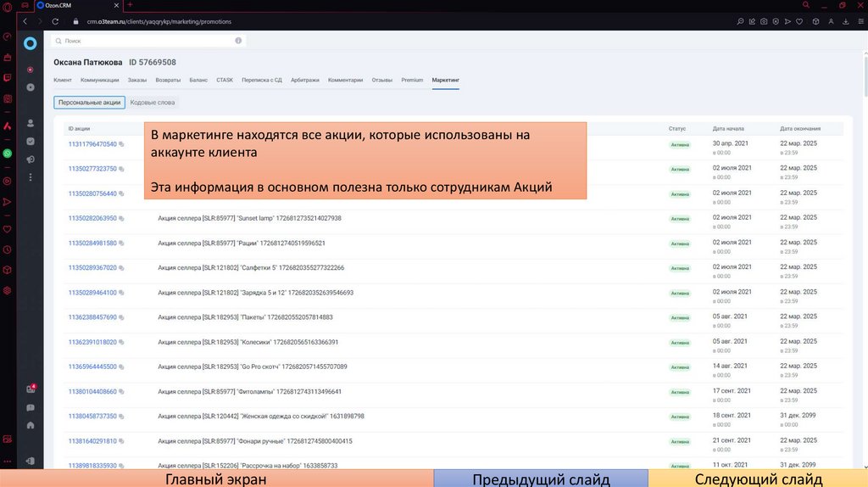The width and height of the screenshot is (868, 487).
Task: Copy promotion ID 11311796470540 using copy icon
Action: (x=121, y=144)
